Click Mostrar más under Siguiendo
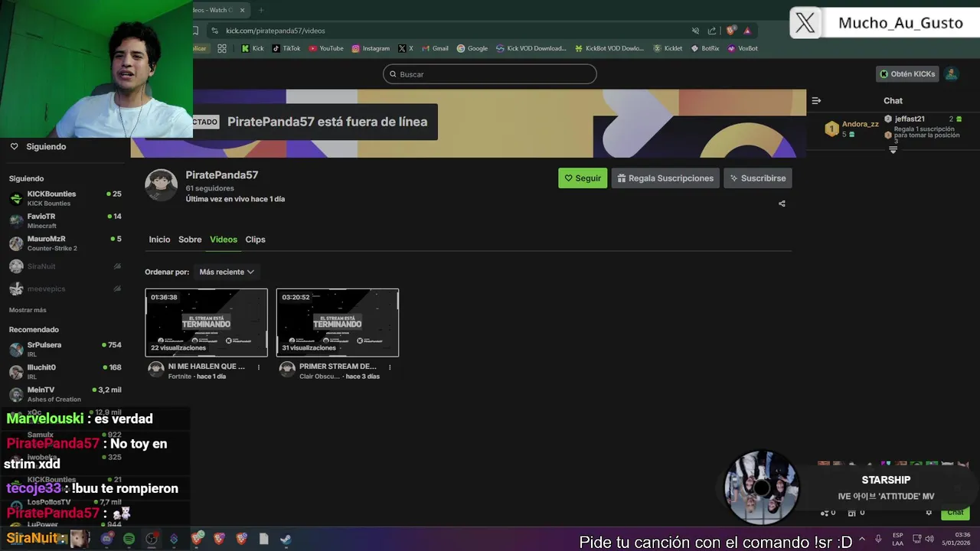Viewport: 980px width, 551px height. (x=28, y=310)
